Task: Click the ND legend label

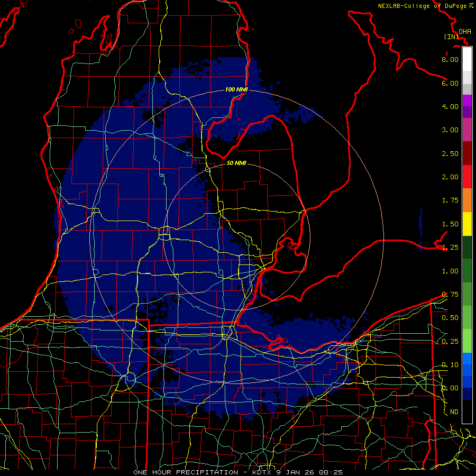Action: click(454, 412)
